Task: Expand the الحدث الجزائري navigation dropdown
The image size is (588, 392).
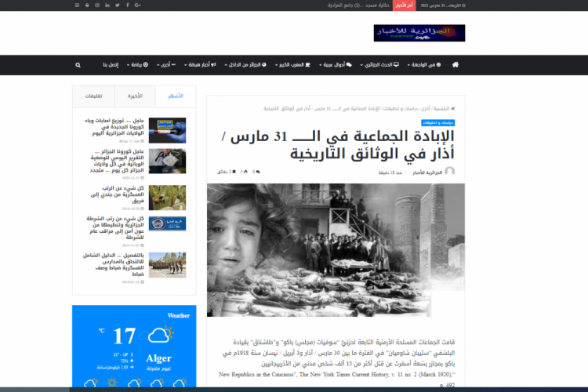Action: (x=381, y=64)
